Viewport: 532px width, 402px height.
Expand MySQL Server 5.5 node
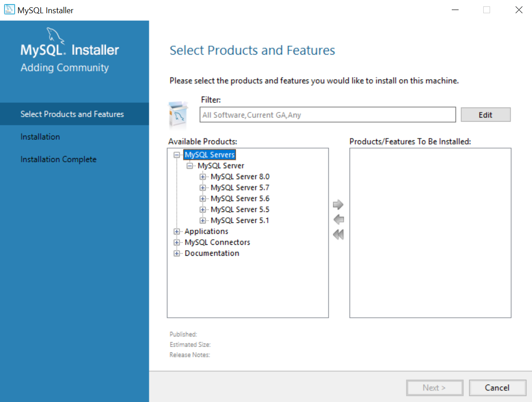[202, 210]
